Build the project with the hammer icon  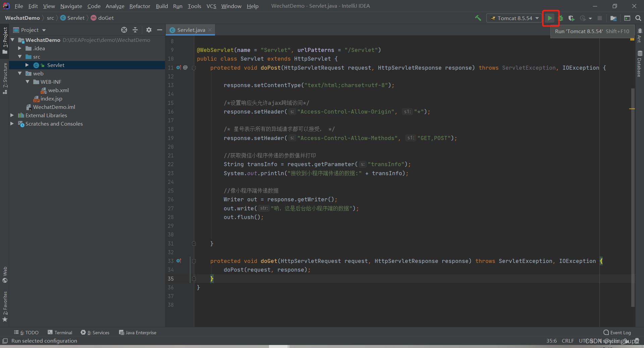(x=478, y=18)
